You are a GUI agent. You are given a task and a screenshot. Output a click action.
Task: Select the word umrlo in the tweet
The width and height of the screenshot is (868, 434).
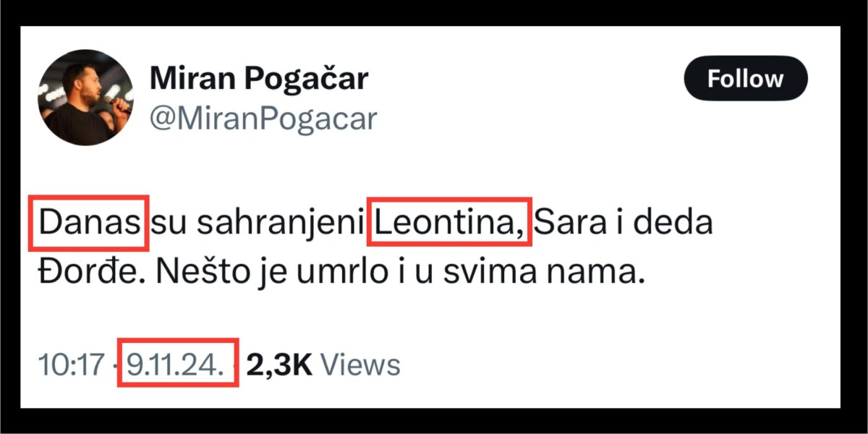pyautogui.click(x=329, y=274)
